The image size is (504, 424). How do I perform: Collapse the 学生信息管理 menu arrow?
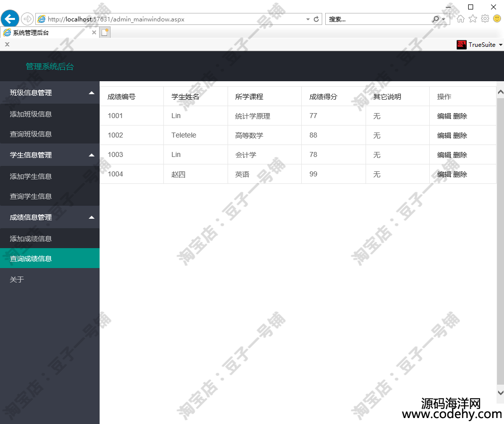92,155
